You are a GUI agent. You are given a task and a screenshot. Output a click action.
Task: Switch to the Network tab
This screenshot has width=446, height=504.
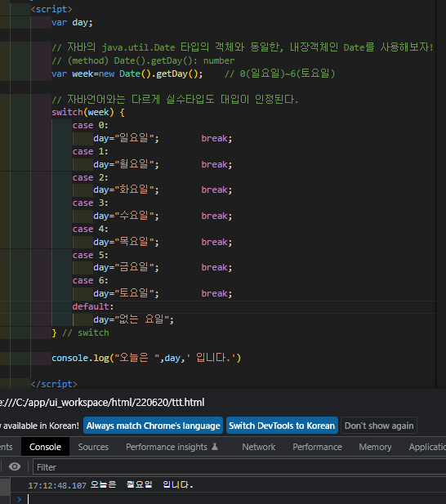(x=259, y=447)
